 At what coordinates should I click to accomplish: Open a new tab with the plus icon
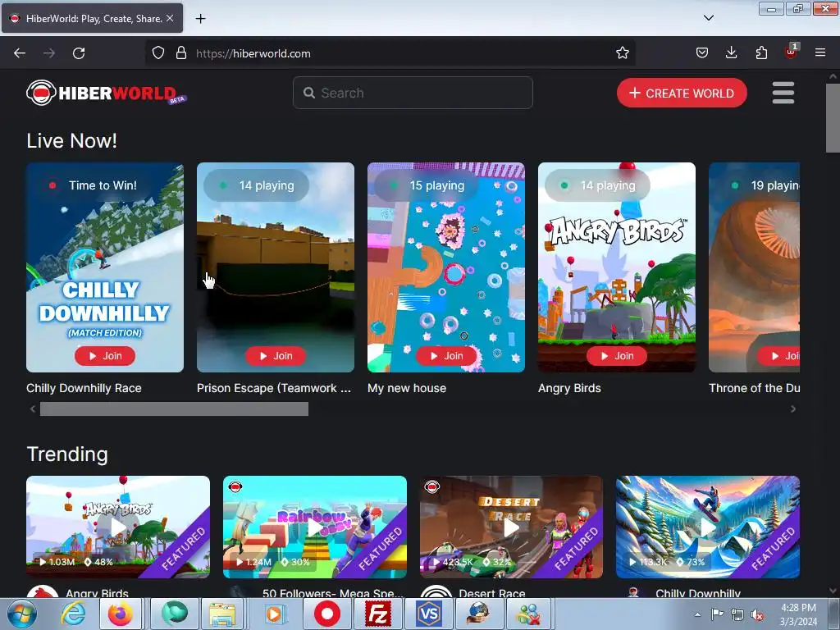click(x=200, y=19)
